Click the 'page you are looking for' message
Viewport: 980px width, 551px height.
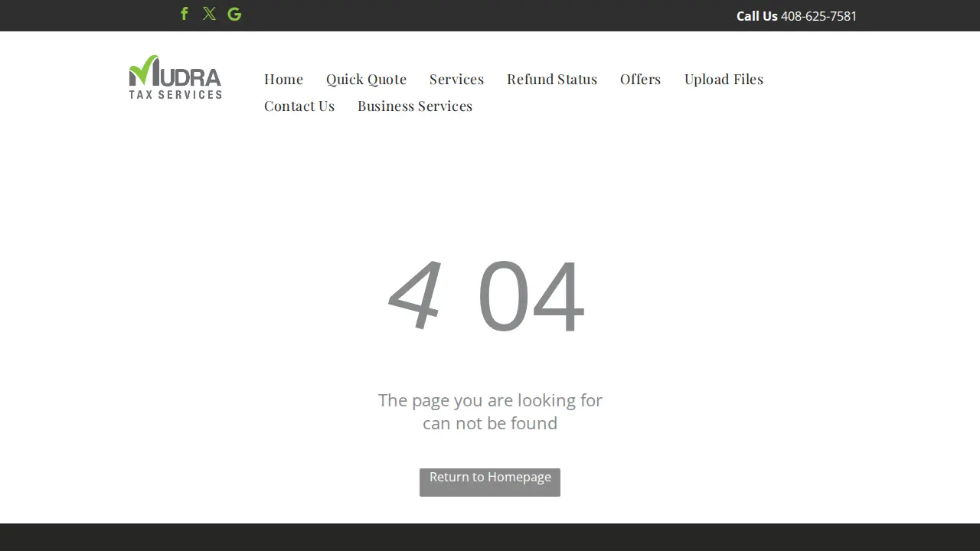490,412
